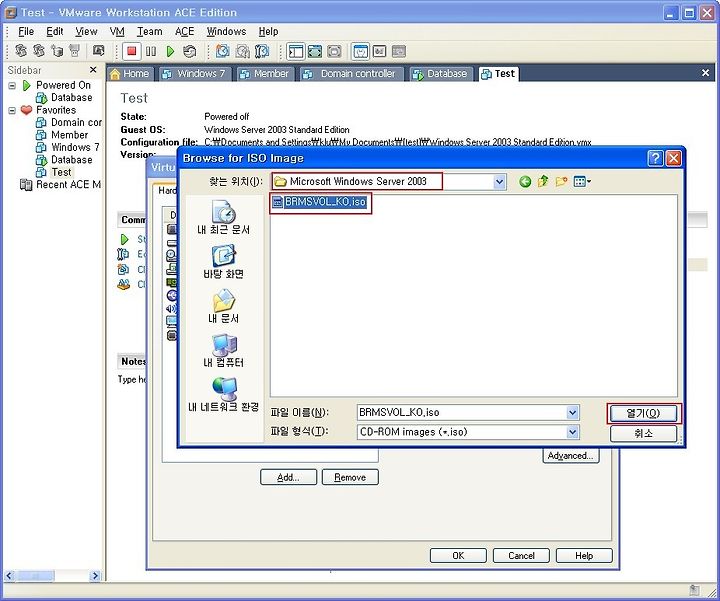
Task: Click My Recent Documents (내 최근 문서) shortcut
Action: click(224, 218)
